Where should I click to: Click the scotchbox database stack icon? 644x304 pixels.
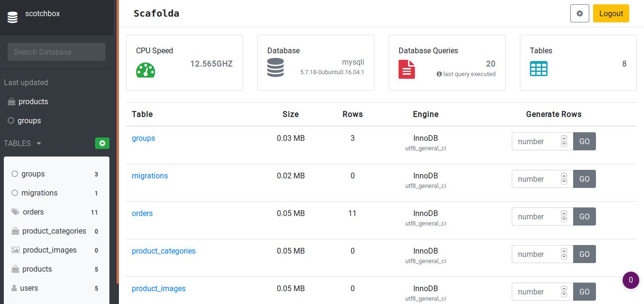[12, 18]
